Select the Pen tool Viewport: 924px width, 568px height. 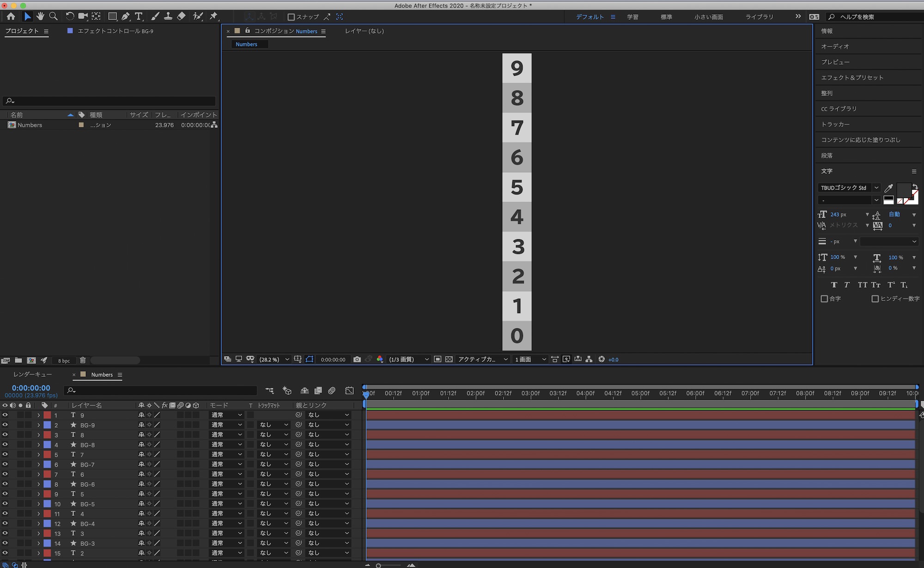click(125, 17)
